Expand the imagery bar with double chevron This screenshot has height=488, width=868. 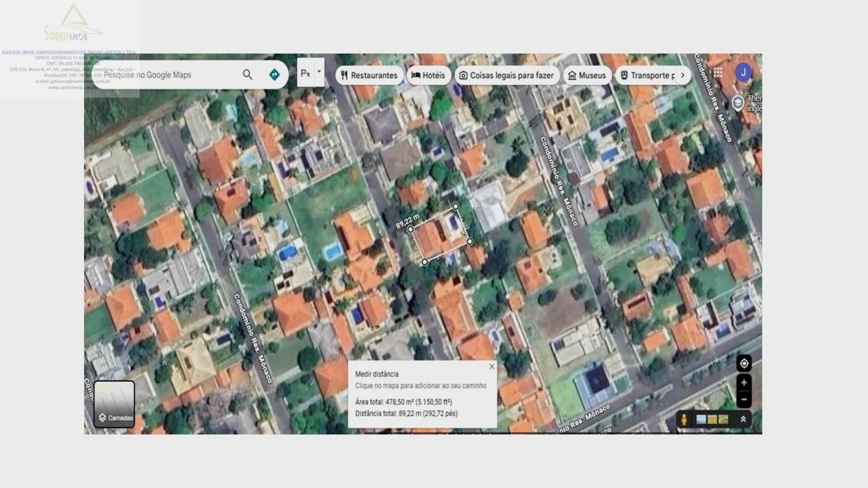[743, 420]
